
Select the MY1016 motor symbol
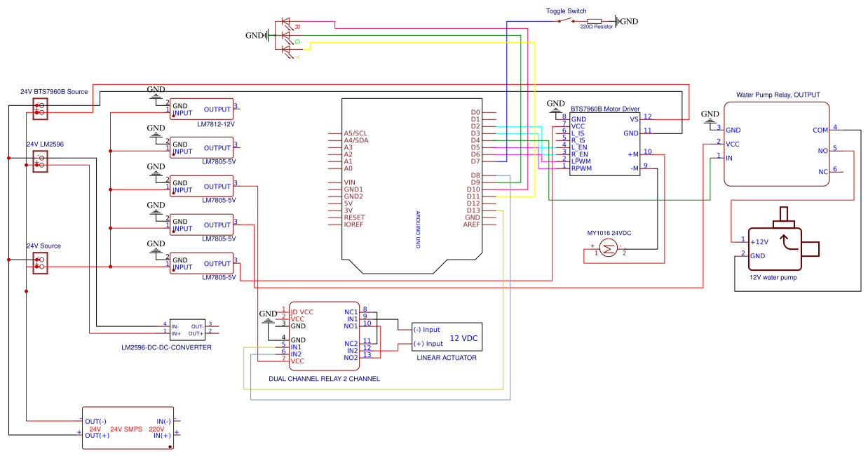607,246
